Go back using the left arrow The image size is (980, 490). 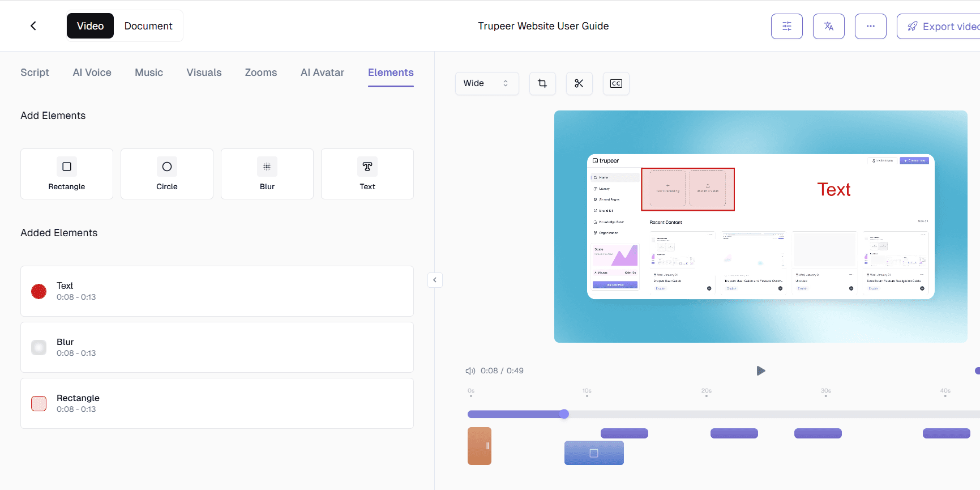33,26
